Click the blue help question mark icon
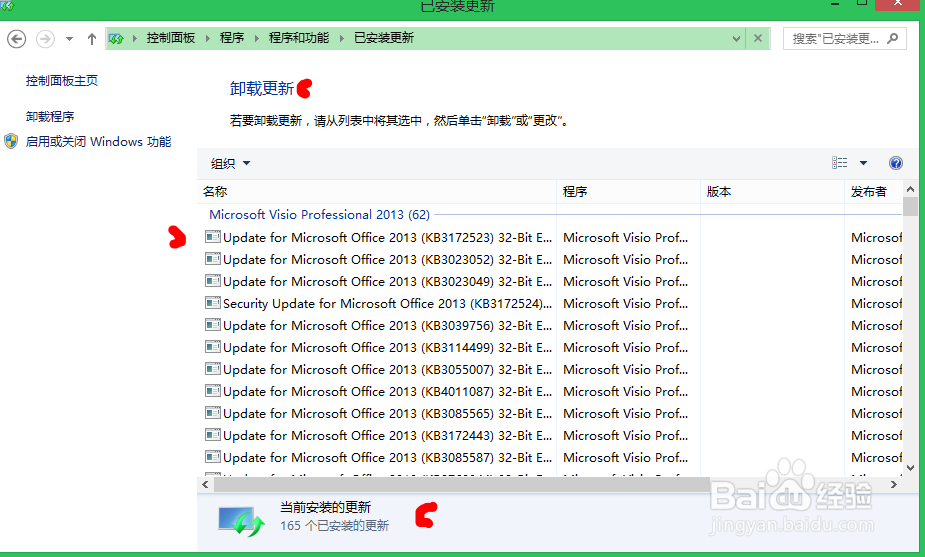The image size is (925, 557). (x=896, y=163)
